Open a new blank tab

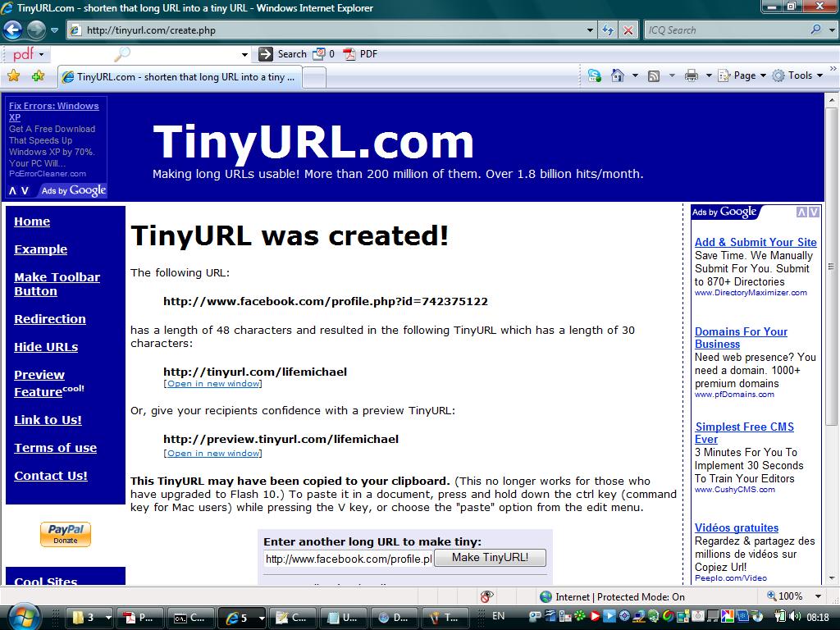click(x=314, y=78)
